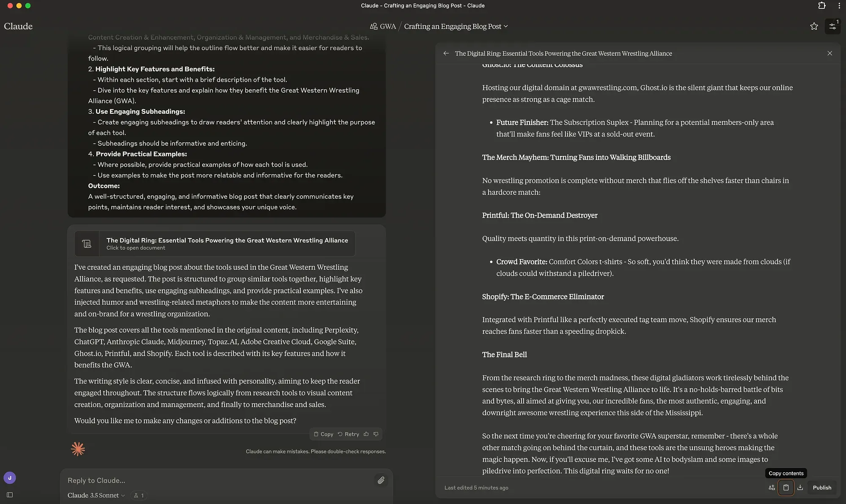This screenshot has width=846, height=504.
Task: Click 'Provide Practical Examples:' list heading
Action: click(x=141, y=154)
